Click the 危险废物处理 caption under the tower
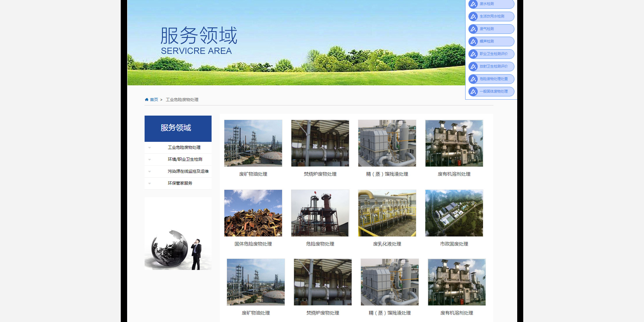 pyautogui.click(x=320, y=244)
